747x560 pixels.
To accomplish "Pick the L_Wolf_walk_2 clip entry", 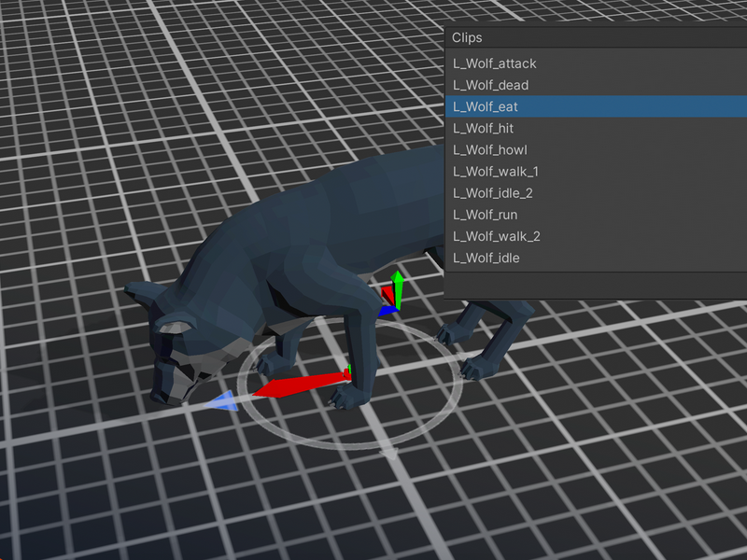I will coord(596,236).
